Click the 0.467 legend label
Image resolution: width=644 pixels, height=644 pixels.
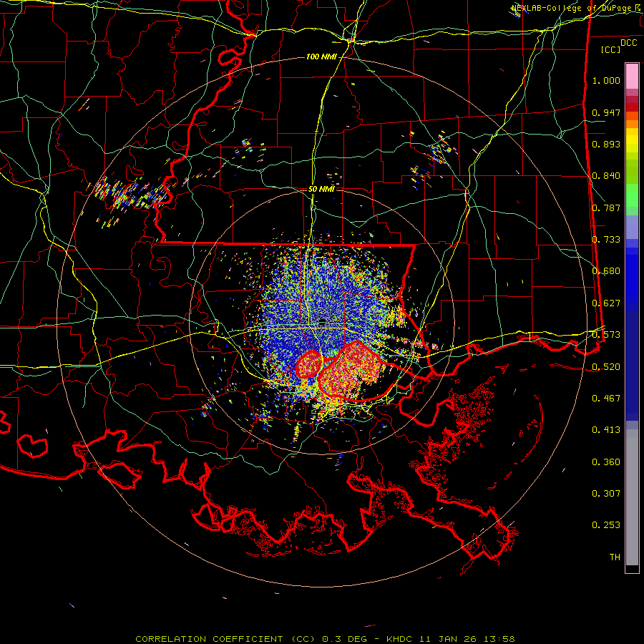[x=606, y=399]
